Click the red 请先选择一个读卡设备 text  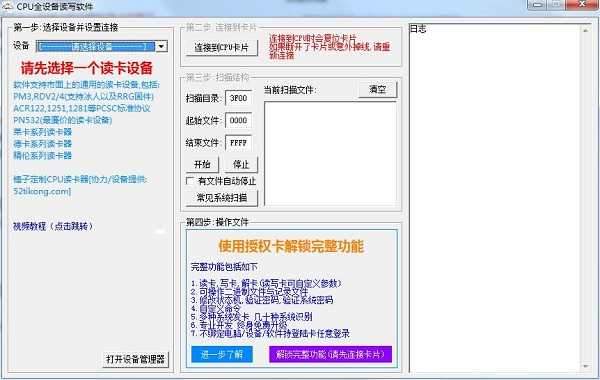[x=87, y=68]
